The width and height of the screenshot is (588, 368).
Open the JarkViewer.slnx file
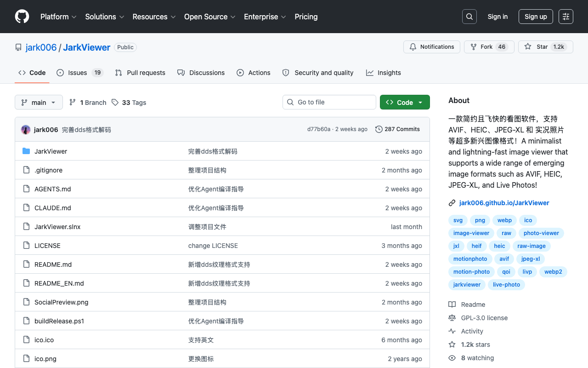coord(57,227)
